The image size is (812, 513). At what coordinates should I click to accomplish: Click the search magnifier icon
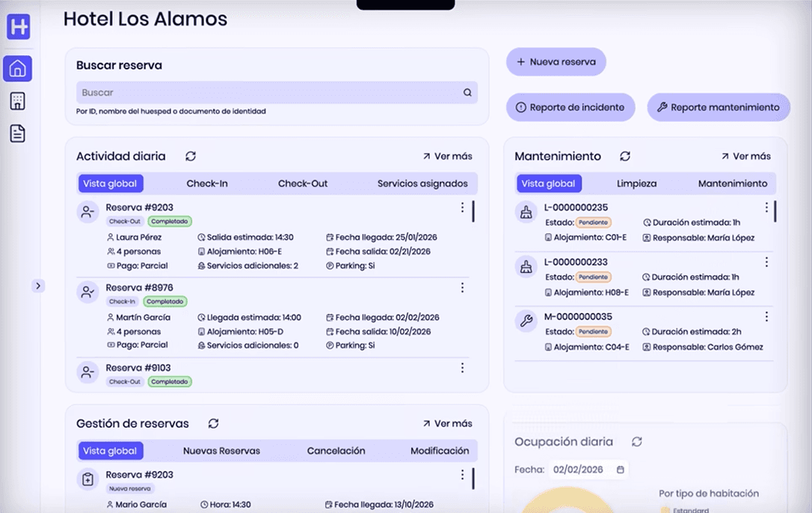[x=467, y=93]
